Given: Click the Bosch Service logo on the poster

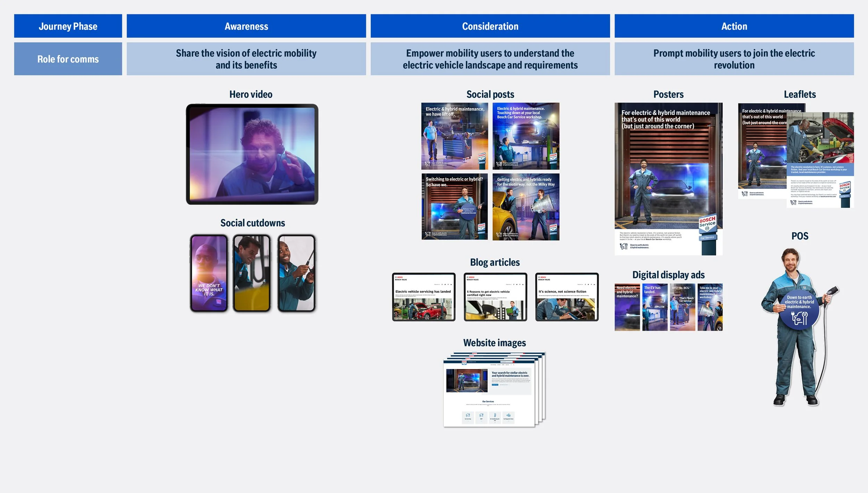Looking at the screenshot, I should (x=708, y=223).
